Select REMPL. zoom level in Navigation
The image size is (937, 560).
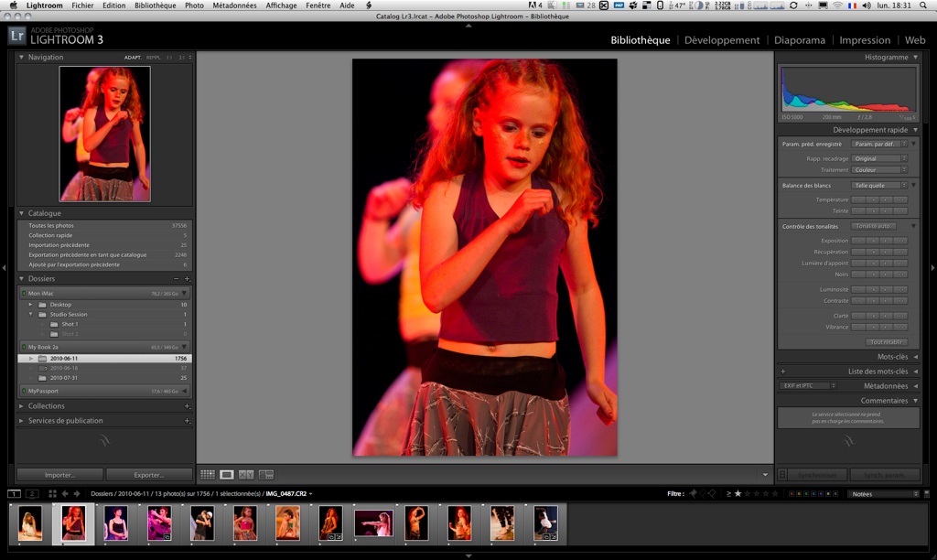tap(154, 58)
